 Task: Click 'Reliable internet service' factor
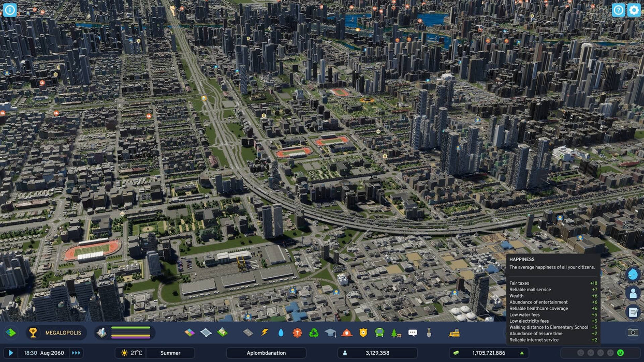click(x=553, y=340)
